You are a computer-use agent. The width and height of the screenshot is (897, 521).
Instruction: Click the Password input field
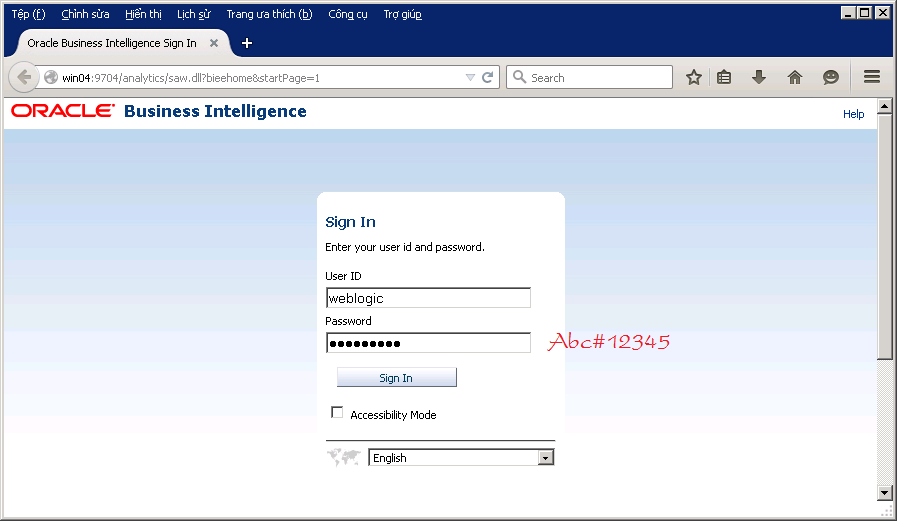point(428,343)
